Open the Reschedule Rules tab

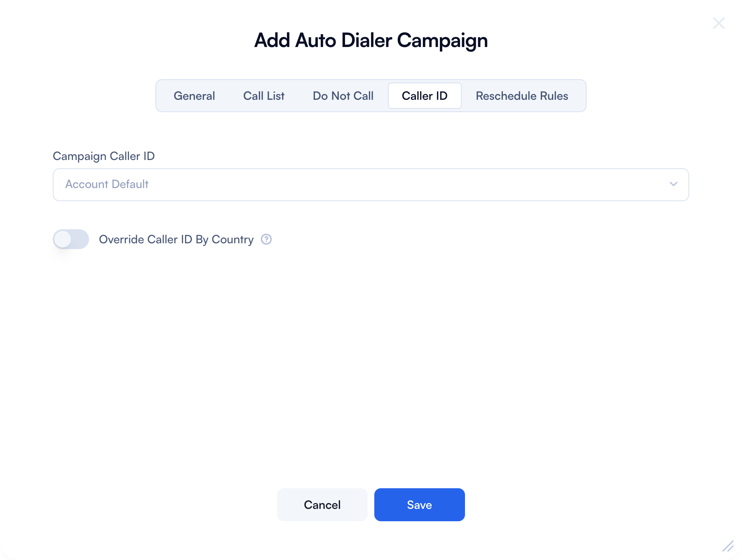(522, 96)
